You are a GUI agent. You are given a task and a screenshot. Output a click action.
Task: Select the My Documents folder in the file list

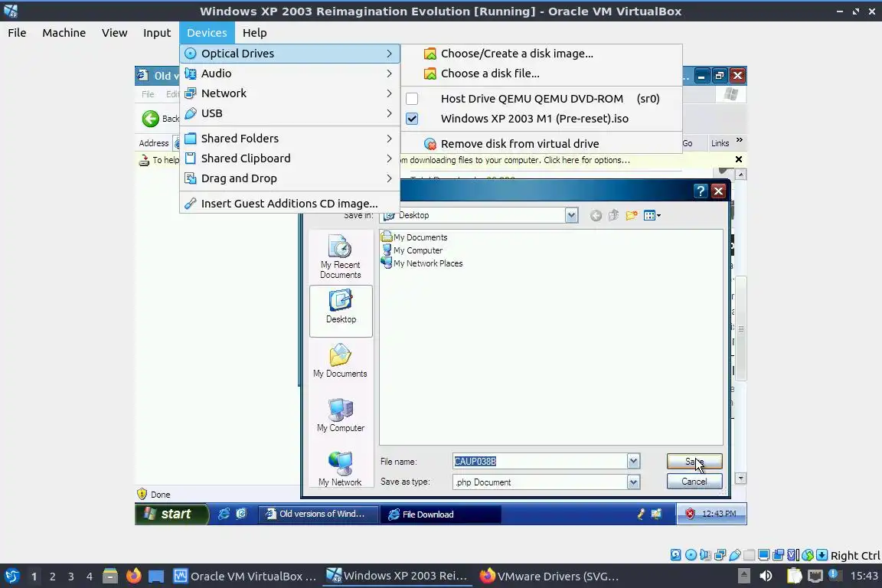pyautogui.click(x=414, y=237)
